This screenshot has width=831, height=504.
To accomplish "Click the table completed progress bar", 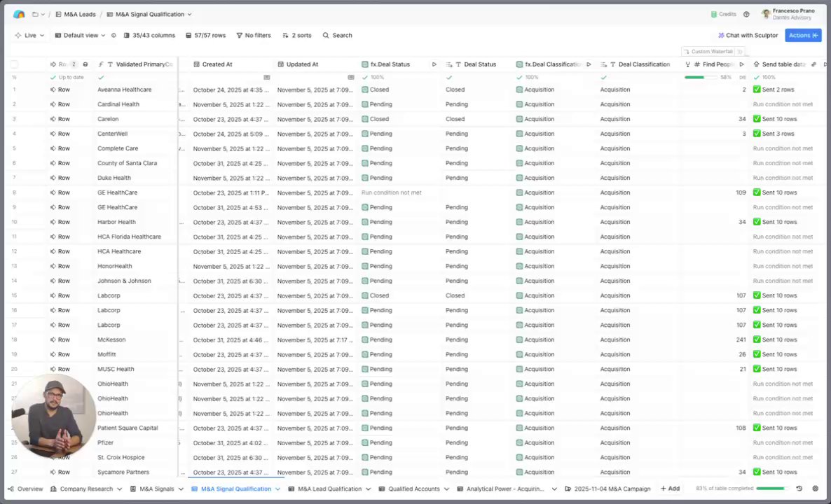I will (773, 489).
